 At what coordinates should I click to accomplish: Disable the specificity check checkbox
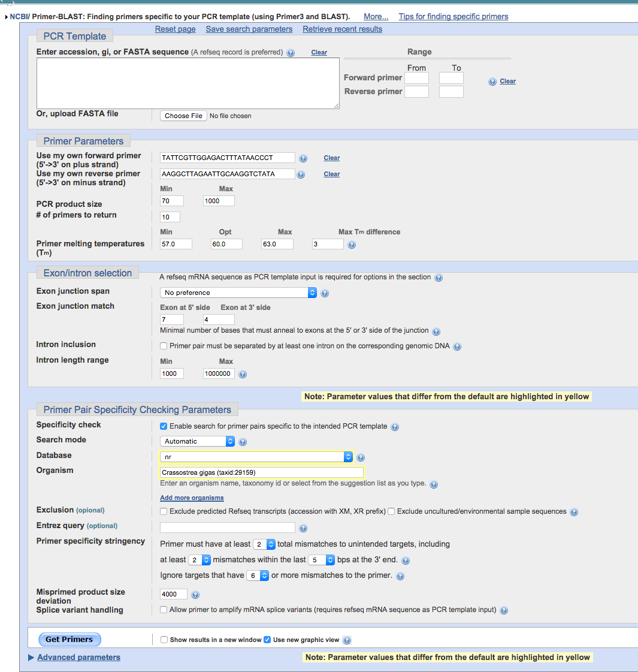point(164,426)
